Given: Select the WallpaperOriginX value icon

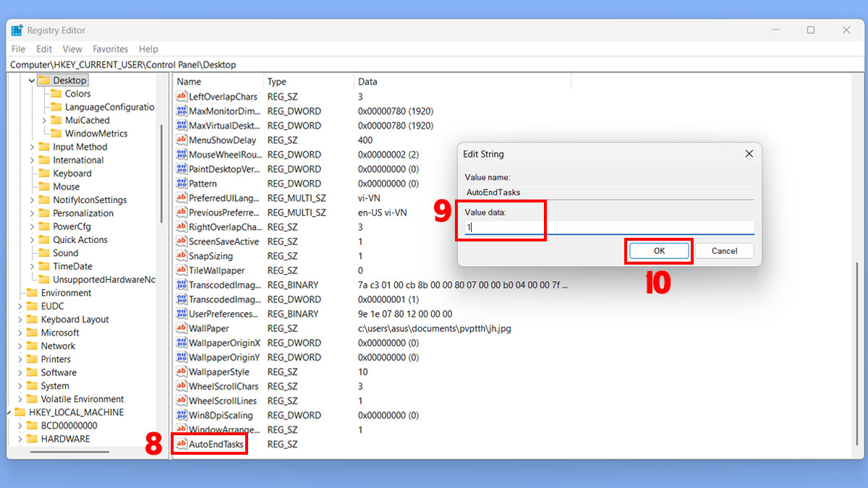Looking at the screenshot, I should (182, 343).
